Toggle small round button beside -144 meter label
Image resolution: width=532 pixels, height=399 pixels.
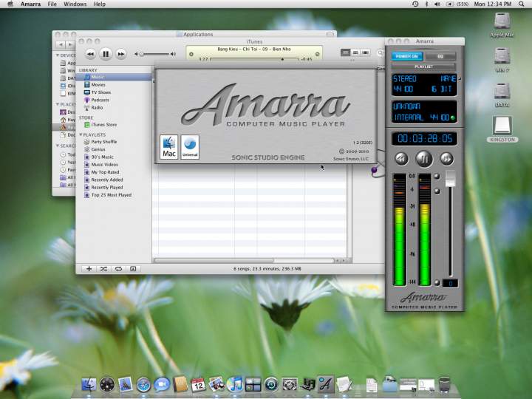437,282
